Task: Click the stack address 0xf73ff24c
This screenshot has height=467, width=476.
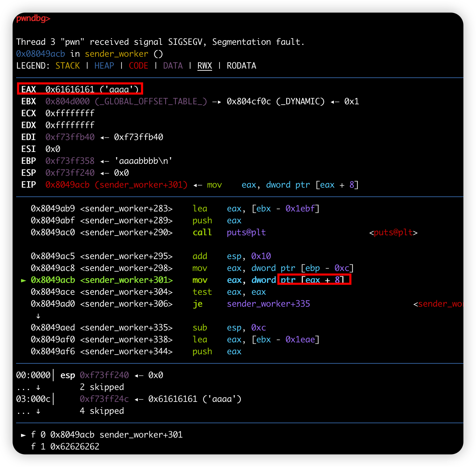Action: 104,399
